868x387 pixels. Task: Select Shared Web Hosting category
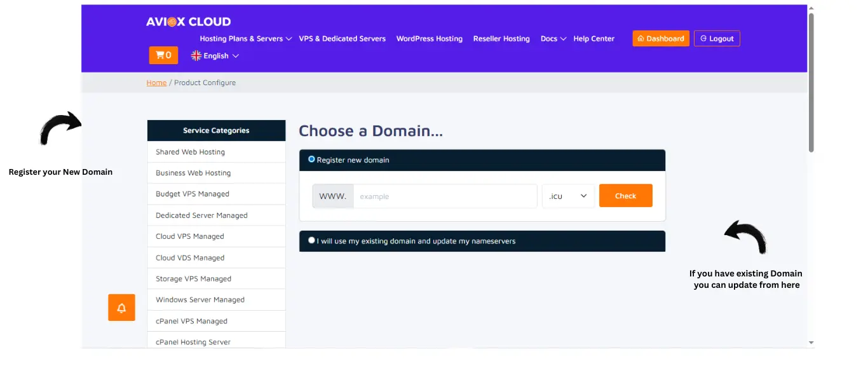coord(190,152)
